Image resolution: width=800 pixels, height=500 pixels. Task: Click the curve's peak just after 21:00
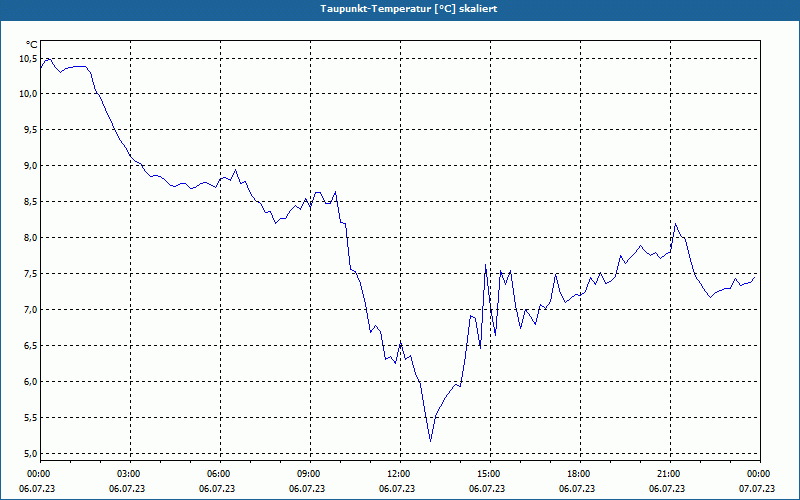676,223
